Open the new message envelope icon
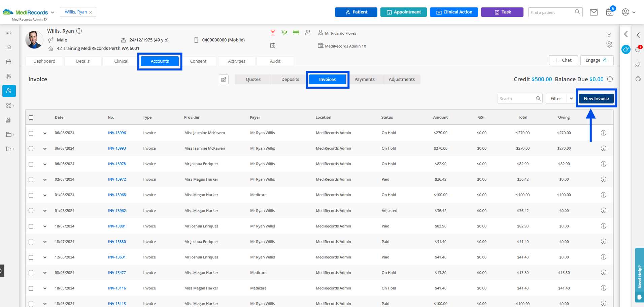 tap(594, 12)
